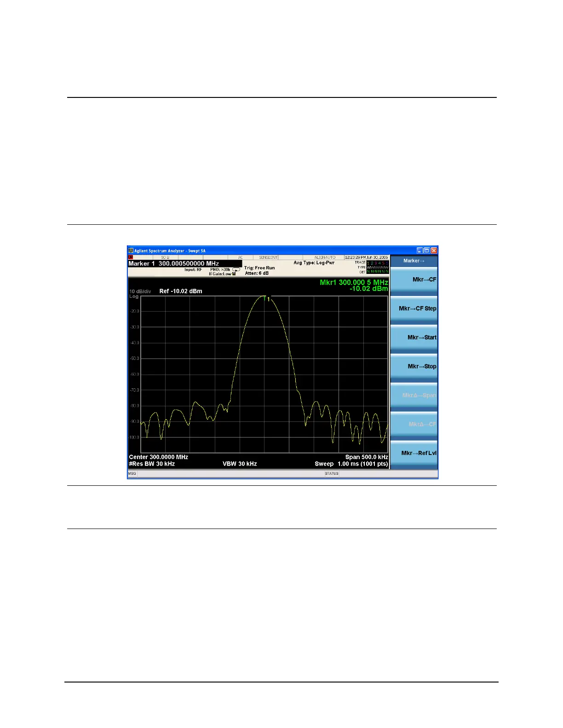Click the Marker→ menu title
563x728 pixels.
click(x=414, y=261)
